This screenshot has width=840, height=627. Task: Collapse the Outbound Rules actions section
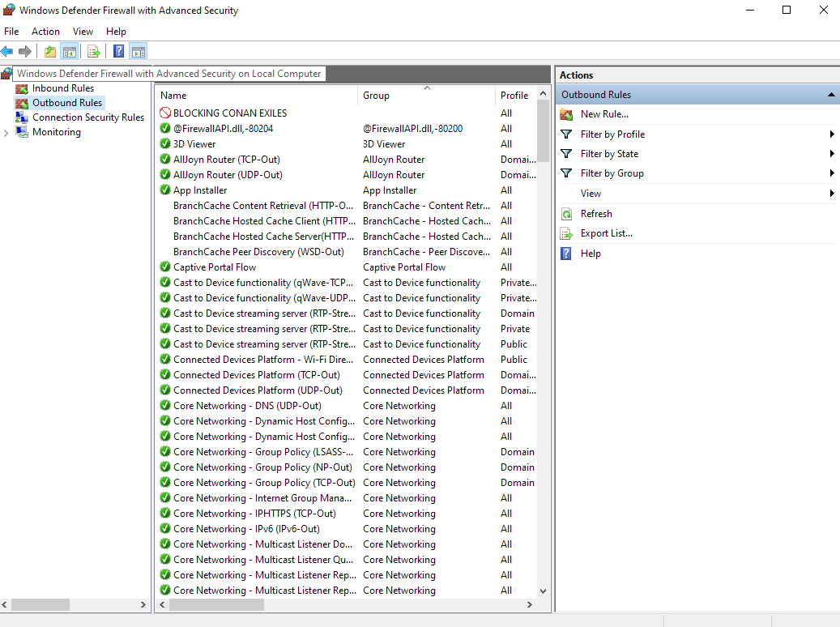(x=831, y=95)
